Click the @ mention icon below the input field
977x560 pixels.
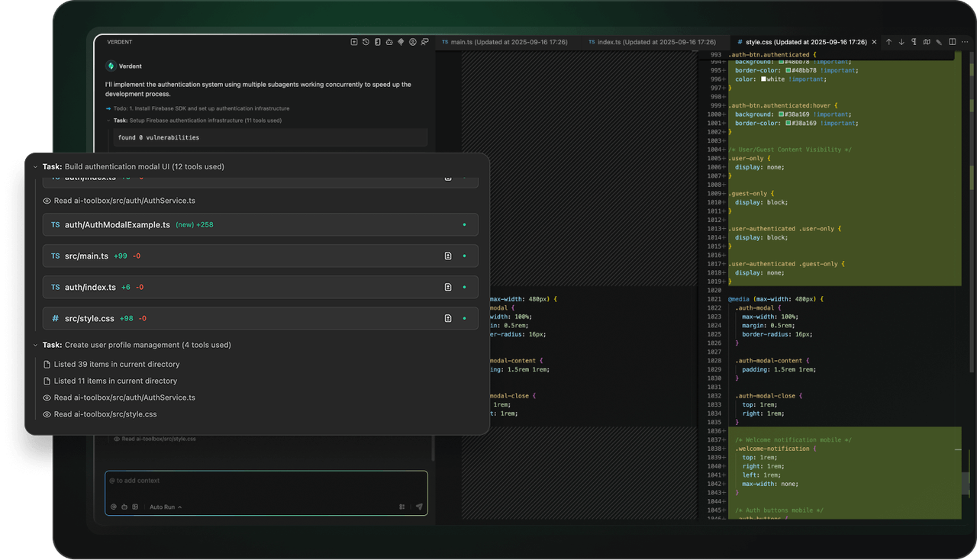(113, 507)
